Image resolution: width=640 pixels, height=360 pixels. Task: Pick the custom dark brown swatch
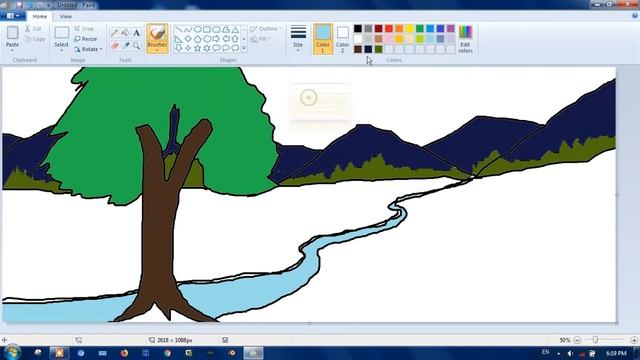pyautogui.click(x=358, y=49)
